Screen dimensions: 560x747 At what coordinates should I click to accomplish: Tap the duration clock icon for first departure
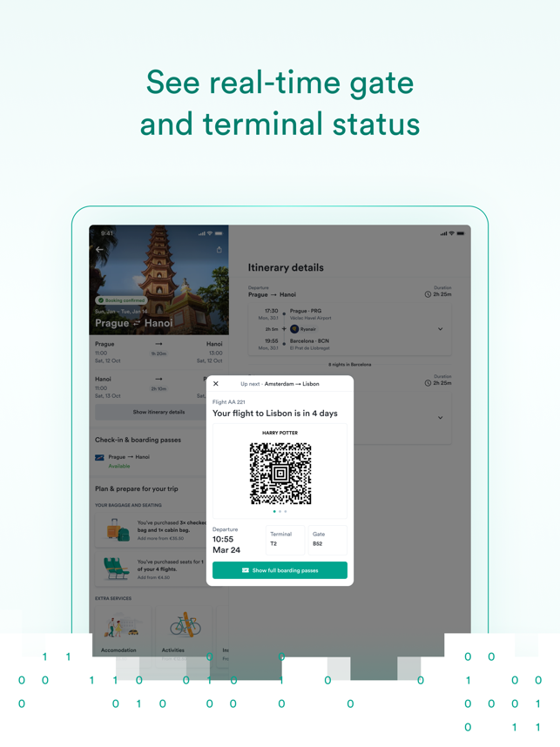tap(428, 294)
